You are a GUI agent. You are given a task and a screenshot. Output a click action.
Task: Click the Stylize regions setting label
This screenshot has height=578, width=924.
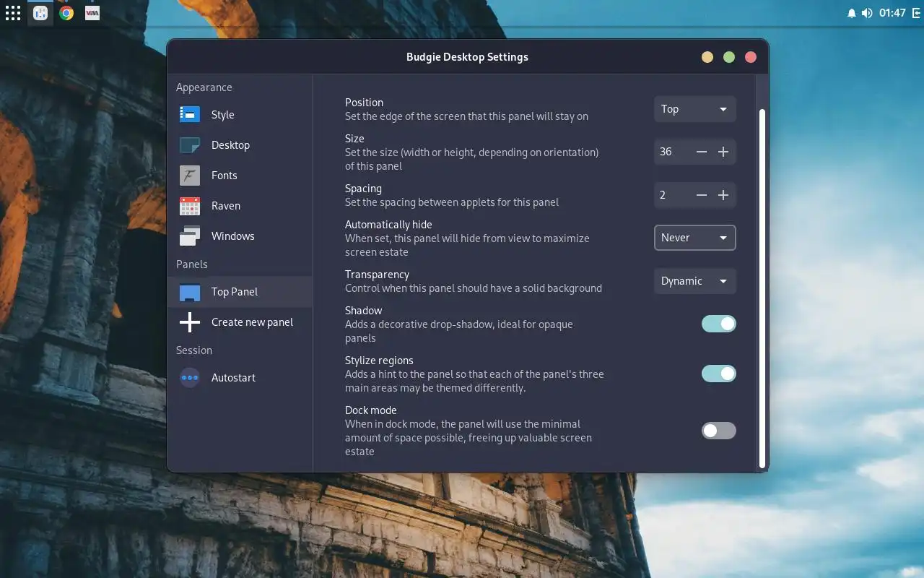(x=379, y=361)
